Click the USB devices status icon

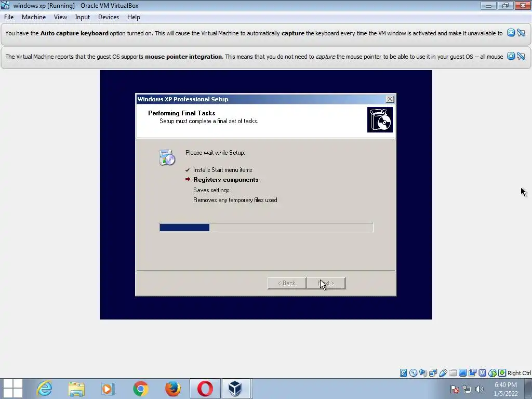[x=443, y=373]
